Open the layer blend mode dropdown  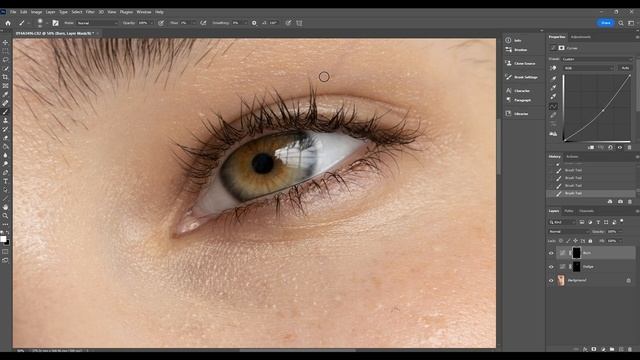point(569,231)
